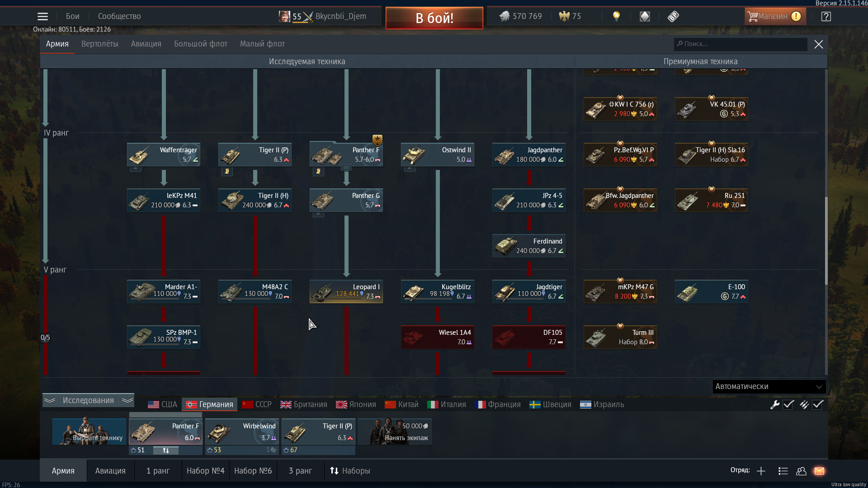Click the research tree search field
The height and width of the screenshot is (488, 868).
coord(740,44)
